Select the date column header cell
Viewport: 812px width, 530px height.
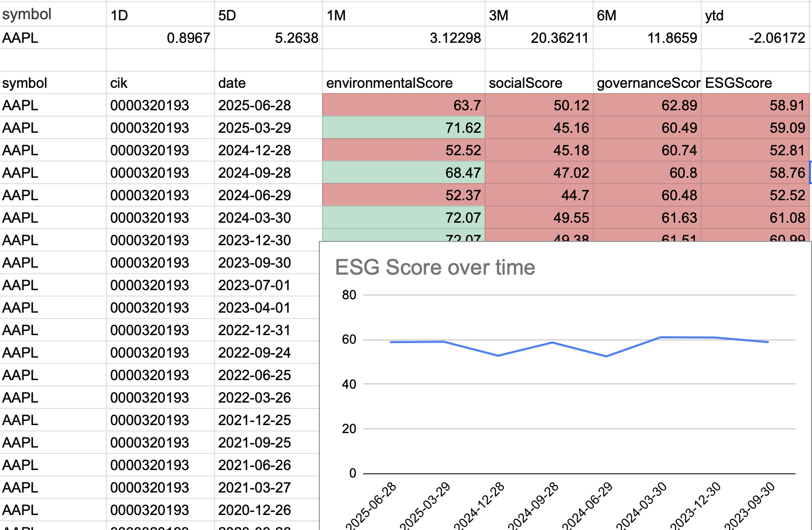[x=269, y=83]
